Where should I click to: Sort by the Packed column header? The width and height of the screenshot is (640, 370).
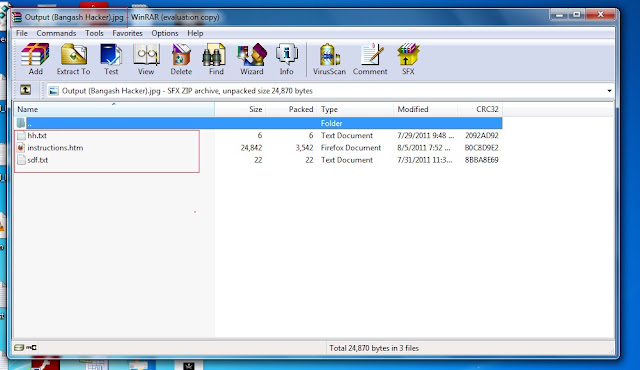[x=291, y=109]
